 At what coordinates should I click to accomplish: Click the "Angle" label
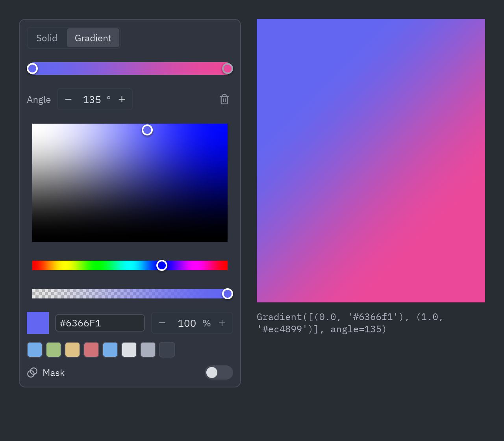pyautogui.click(x=39, y=100)
